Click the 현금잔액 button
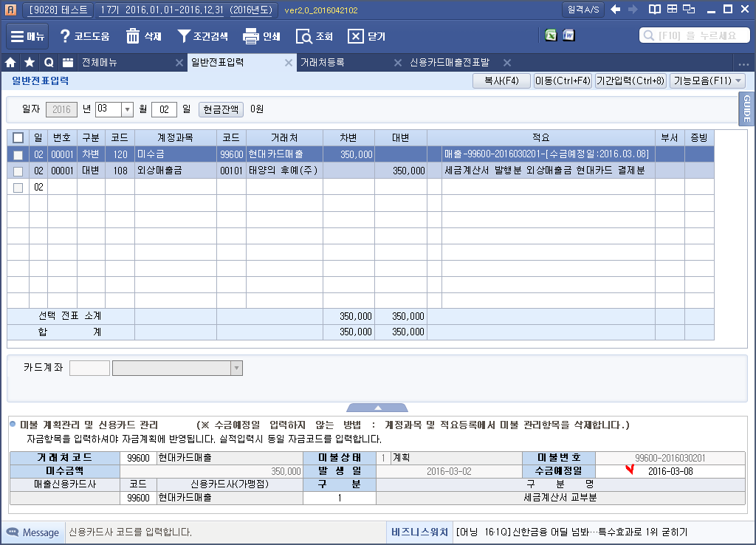 [x=221, y=109]
